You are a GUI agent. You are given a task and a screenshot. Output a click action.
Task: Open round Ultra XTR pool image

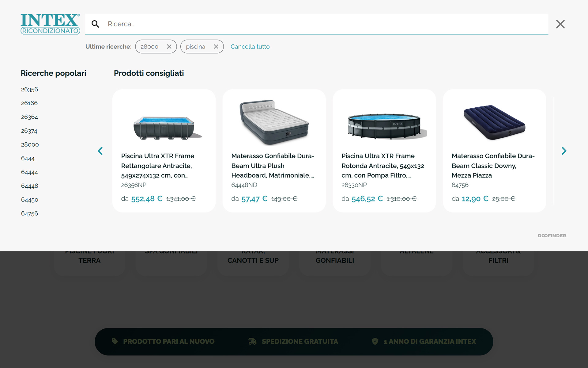387,126
